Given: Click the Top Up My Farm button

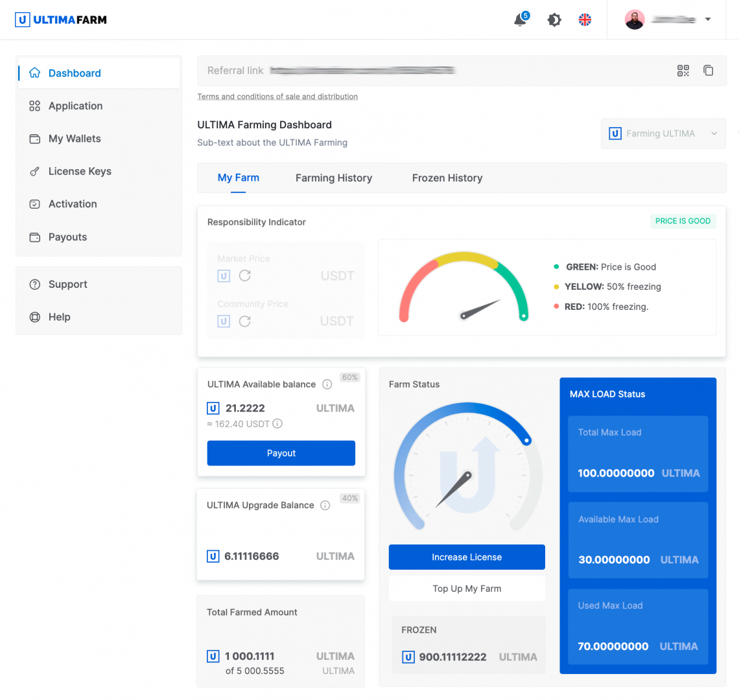Looking at the screenshot, I should (467, 589).
